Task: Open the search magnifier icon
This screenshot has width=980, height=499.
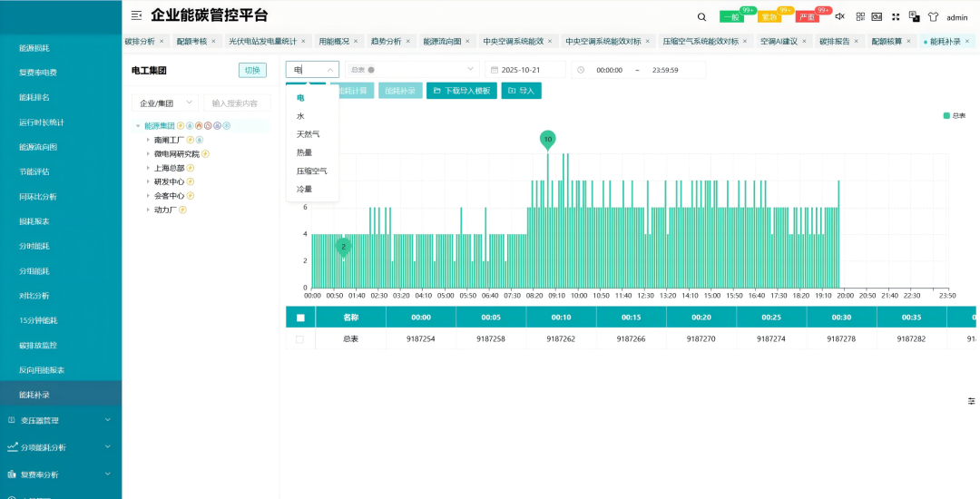Action: tap(701, 16)
